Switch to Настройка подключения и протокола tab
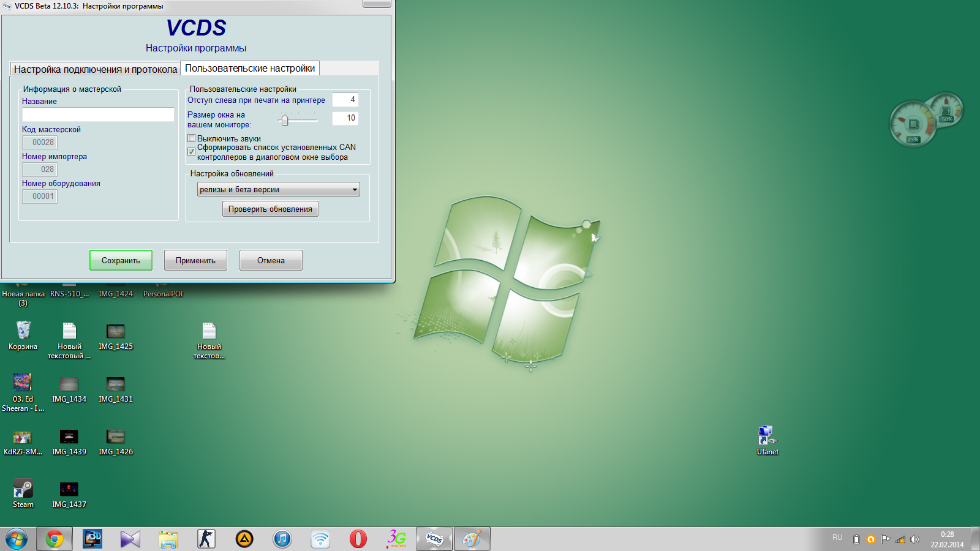980x551 pixels. tap(96, 69)
